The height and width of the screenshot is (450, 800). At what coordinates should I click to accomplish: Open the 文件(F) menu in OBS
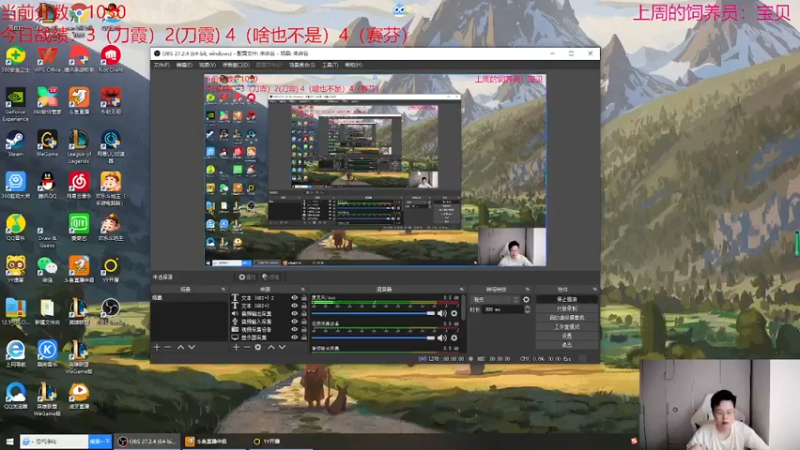tap(161, 65)
